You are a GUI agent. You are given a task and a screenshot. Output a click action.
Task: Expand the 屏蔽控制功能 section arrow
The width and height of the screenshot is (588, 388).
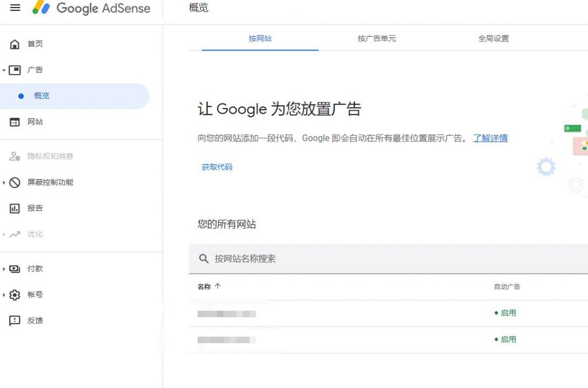point(4,182)
